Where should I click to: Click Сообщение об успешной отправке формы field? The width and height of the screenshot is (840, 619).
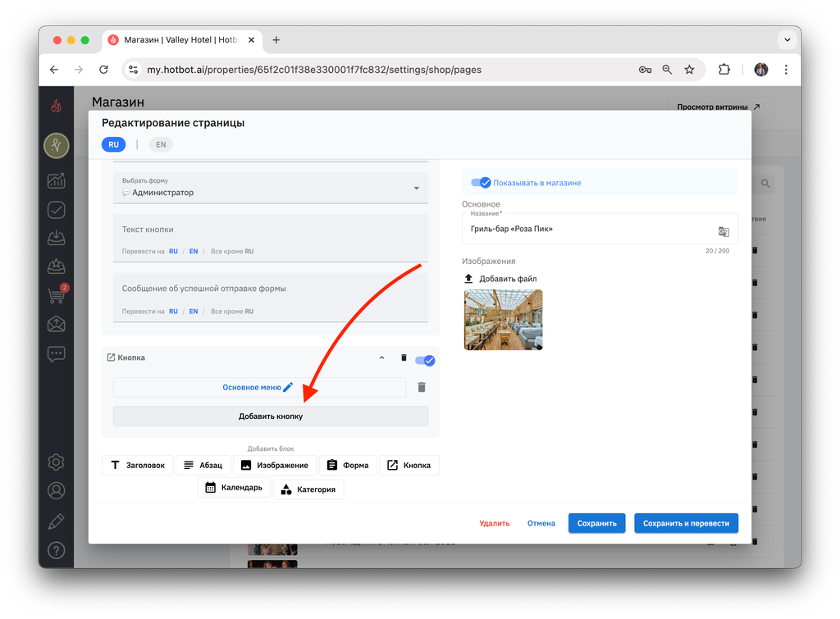point(271,298)
